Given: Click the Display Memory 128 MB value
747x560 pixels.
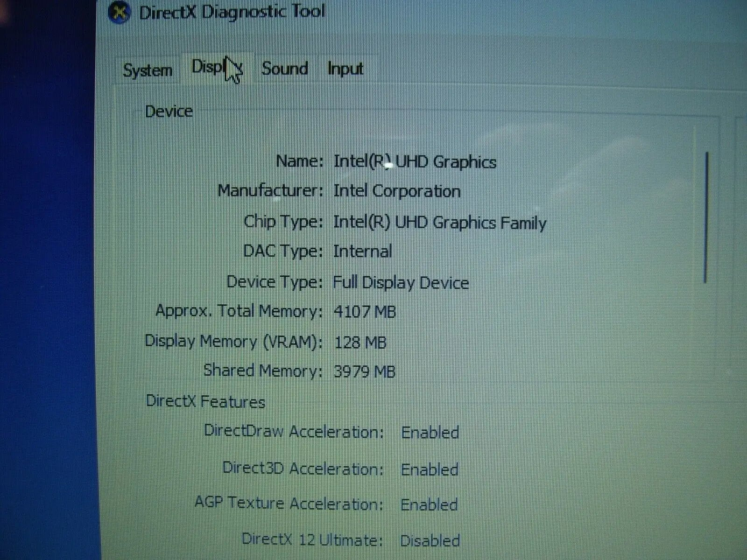Looking at the screenshot, I should [x=360, y=343].
